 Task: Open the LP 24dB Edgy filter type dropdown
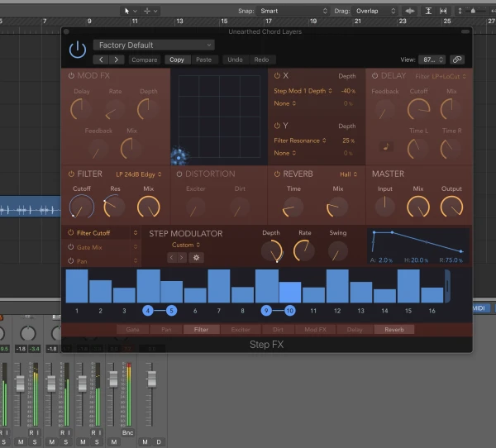[139, 174]
